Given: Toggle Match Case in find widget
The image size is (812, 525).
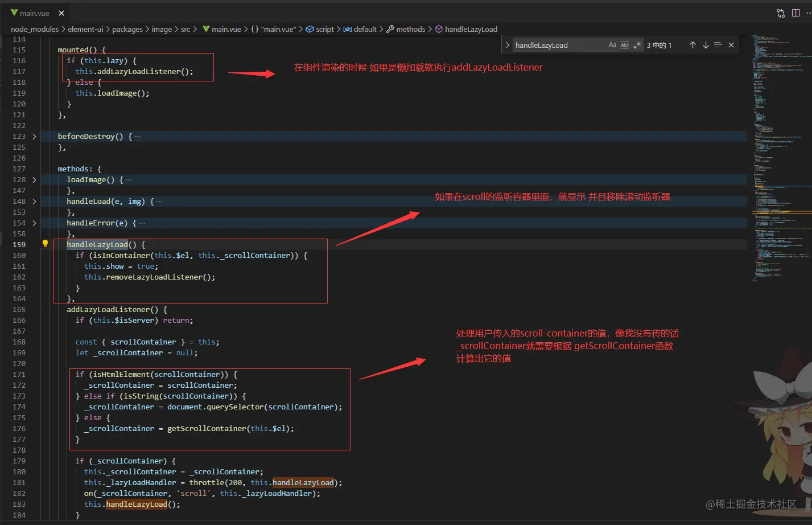Looking at the screenshot, I should (x=612, y=45).
